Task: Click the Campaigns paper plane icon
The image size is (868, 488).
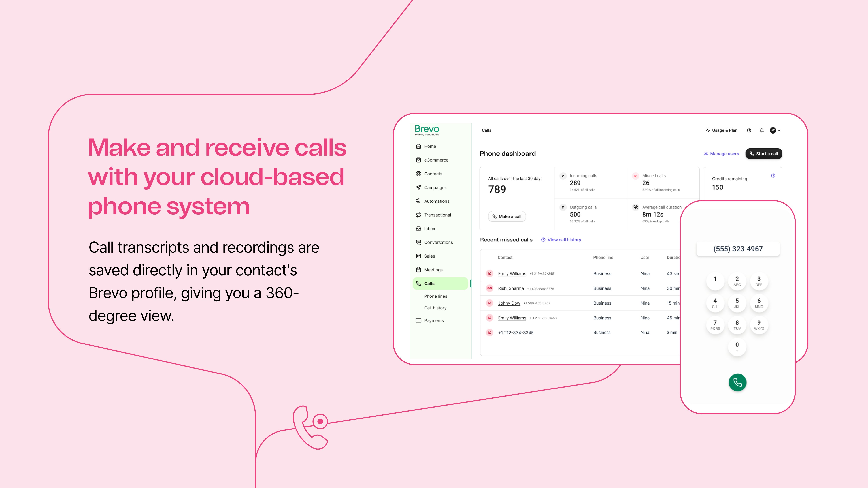Action: click(418, 187)
